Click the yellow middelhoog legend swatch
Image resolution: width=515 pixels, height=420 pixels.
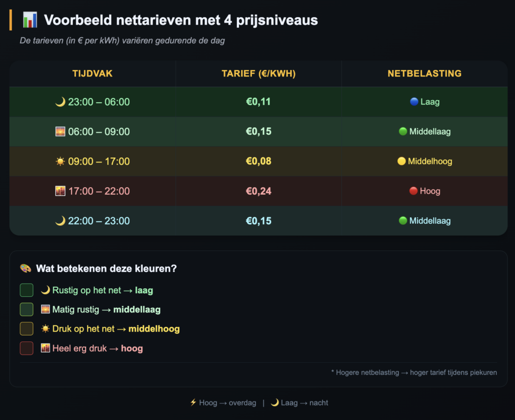click(27, 329)
